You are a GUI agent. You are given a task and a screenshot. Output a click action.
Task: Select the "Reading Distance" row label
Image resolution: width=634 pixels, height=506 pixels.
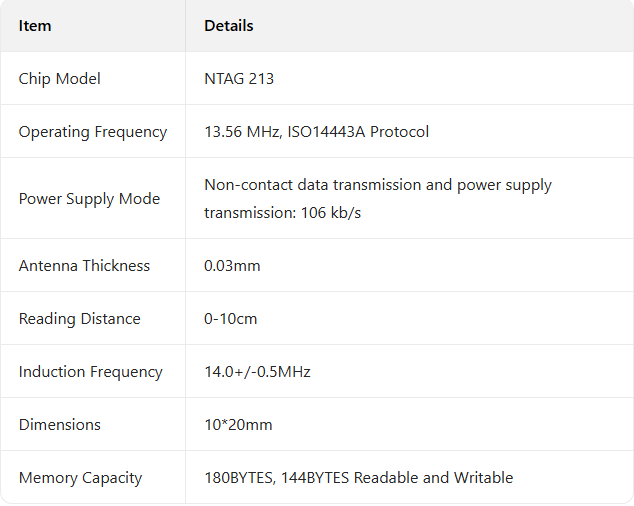tap(79, 319)
